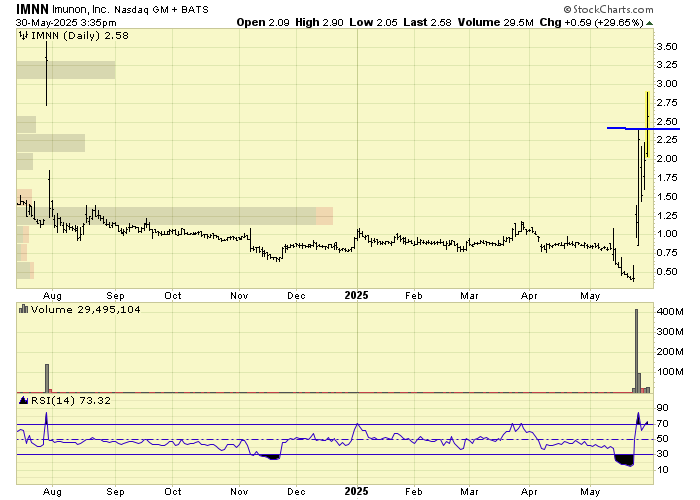
Task: Click the yellow highlighted latest price bar
Action: pos(647,125)
